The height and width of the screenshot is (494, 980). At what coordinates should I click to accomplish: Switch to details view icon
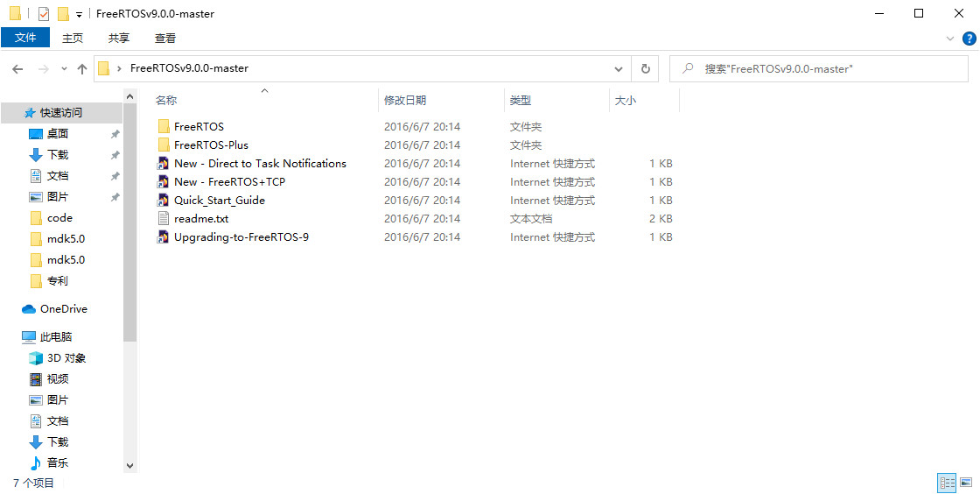click(947, 483)
